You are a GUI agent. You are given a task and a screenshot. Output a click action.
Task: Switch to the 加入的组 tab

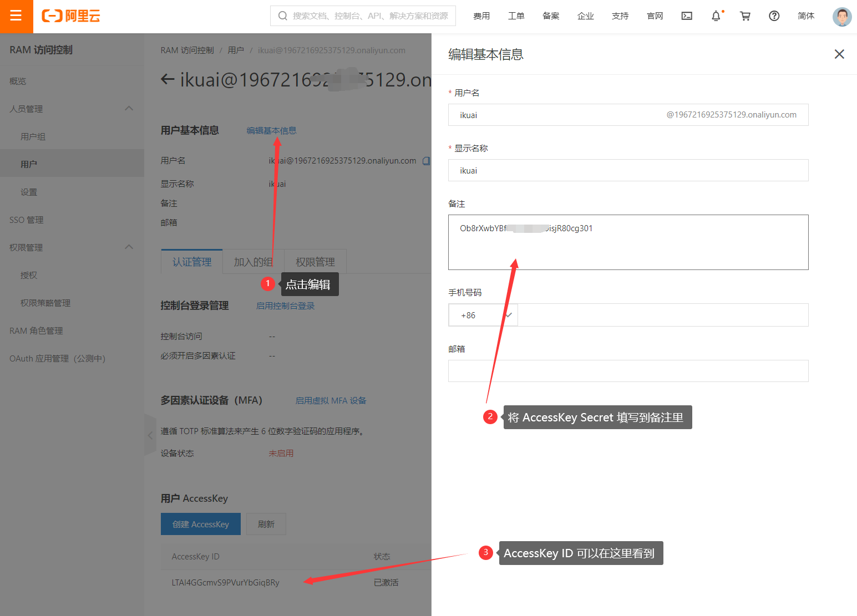click(x=253, y=262)
